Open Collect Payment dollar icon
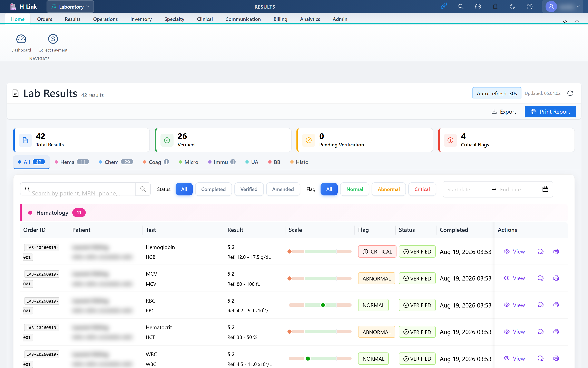 53,43
